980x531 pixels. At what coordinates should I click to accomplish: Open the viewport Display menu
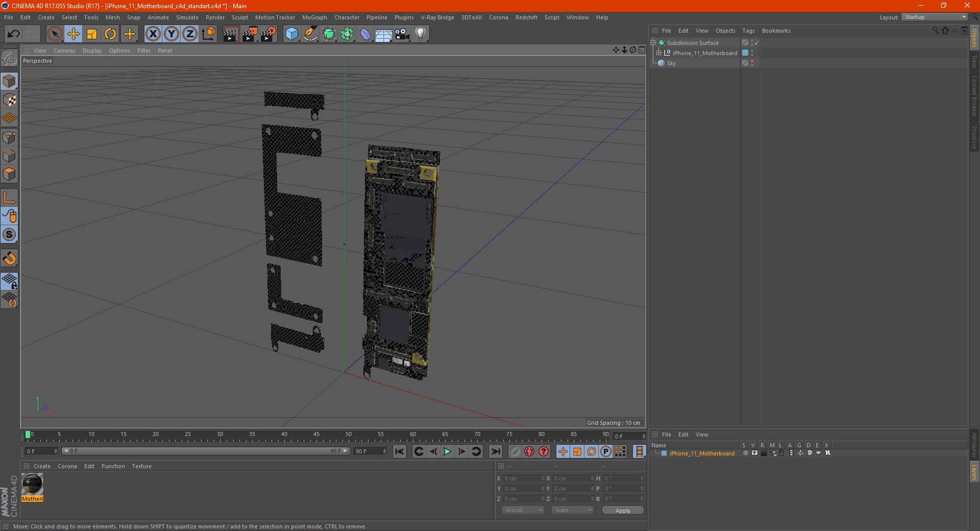pyautogui.click(x=92, y=51)
